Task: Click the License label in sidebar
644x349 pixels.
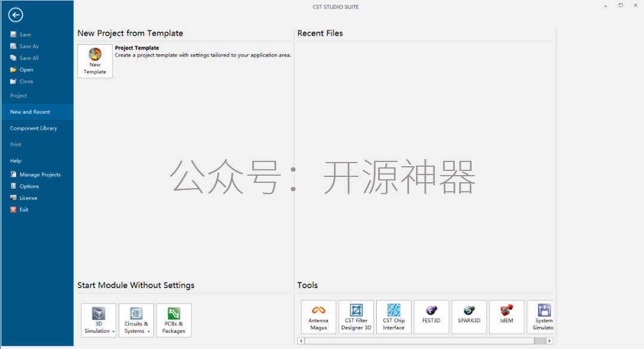Action: pos(29,198)
